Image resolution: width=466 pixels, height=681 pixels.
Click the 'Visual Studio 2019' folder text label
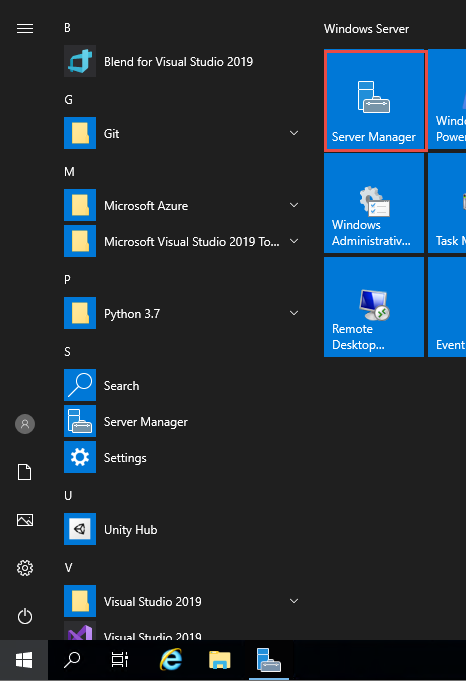(153, 602)
